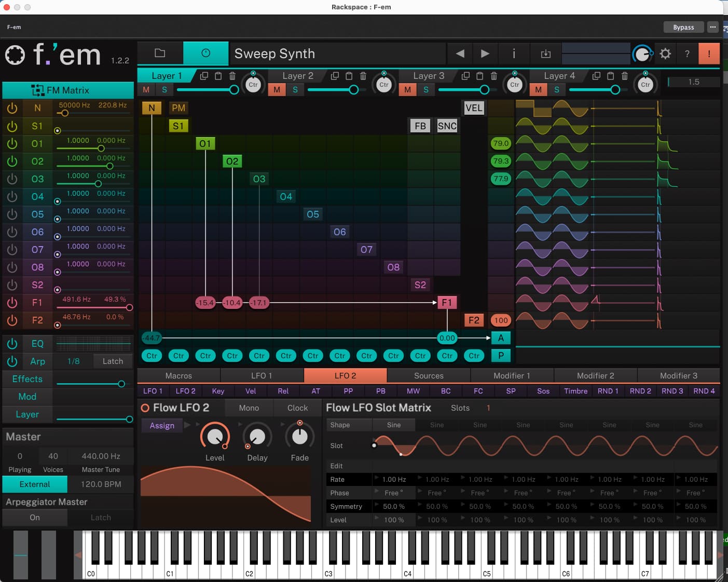
Task: Open preset info icon
Action: click(x=514, y=53)
